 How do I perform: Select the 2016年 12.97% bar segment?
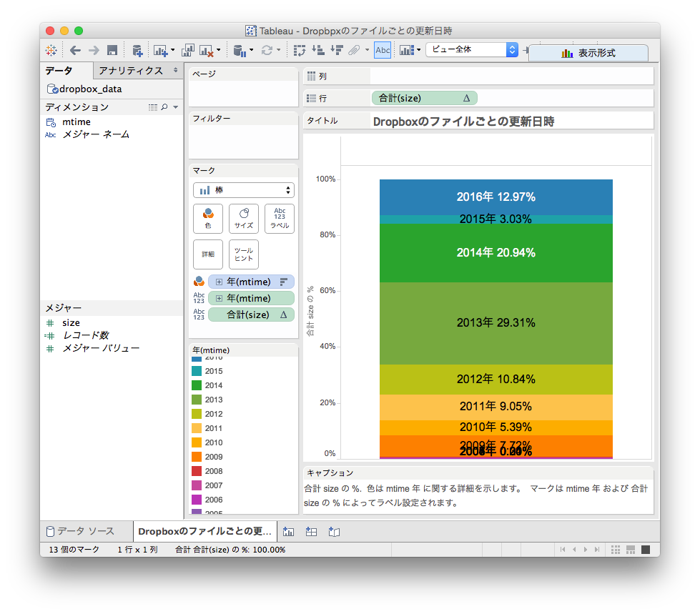coord(496,197)
